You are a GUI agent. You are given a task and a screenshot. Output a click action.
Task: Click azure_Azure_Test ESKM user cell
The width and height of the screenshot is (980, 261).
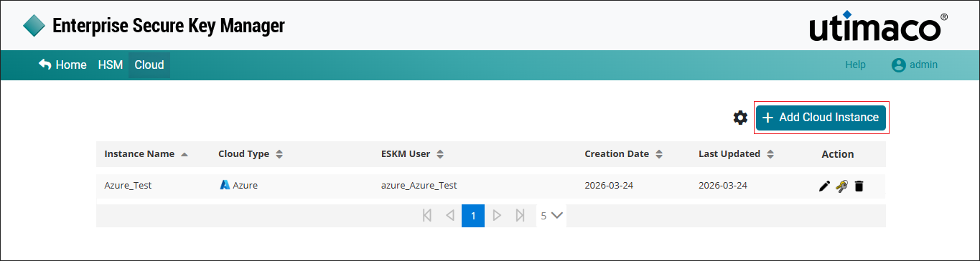tap(419, 186)
